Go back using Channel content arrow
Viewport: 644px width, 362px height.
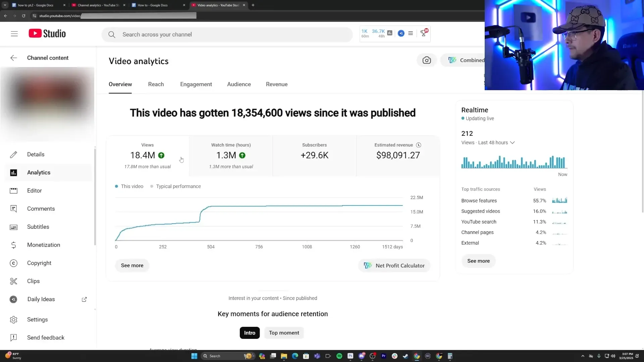point(13,58)
